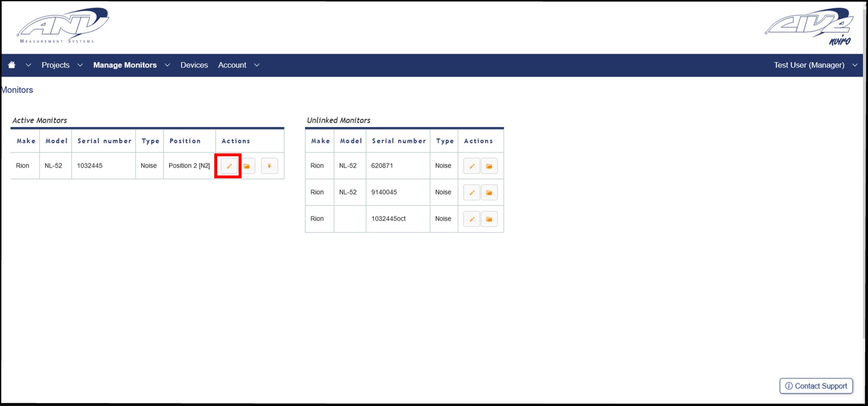Edit unlinked monitor serial 1032445oct

tap(472, 219)
